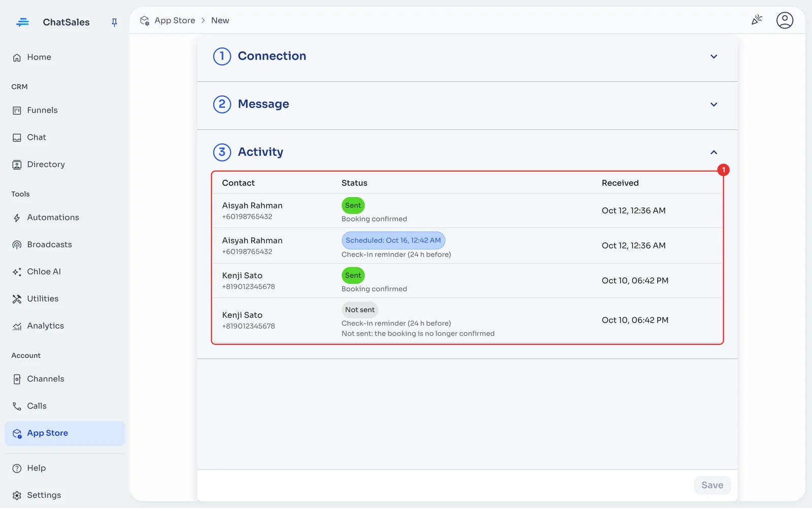Select App Store in the sidebar
This screenshot has width=812, height=508.
pyautogui.click(x=64, y=433)
